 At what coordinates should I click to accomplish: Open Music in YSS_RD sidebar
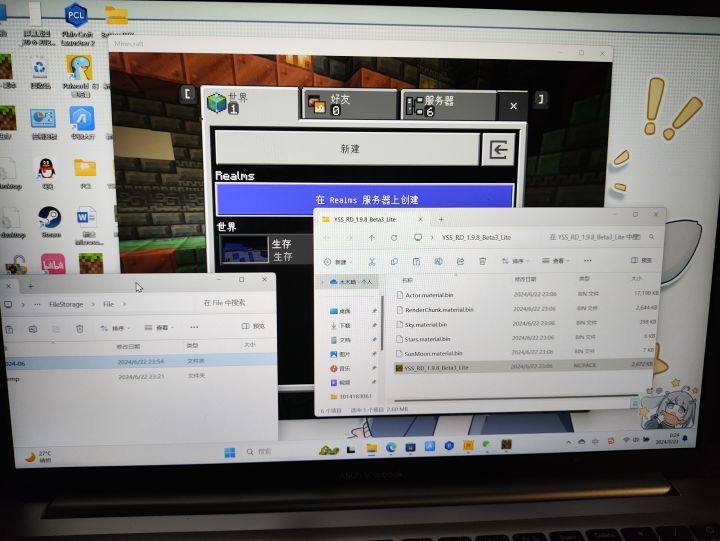point(341,368)
